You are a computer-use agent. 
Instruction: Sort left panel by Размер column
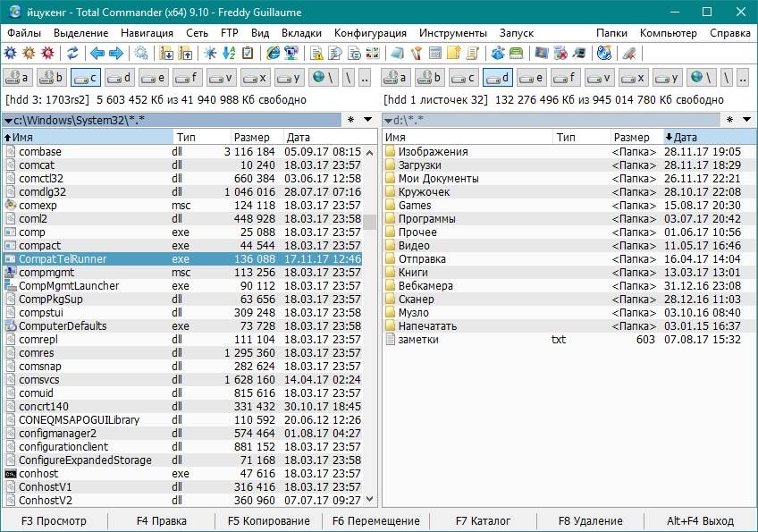coord(257,138)
